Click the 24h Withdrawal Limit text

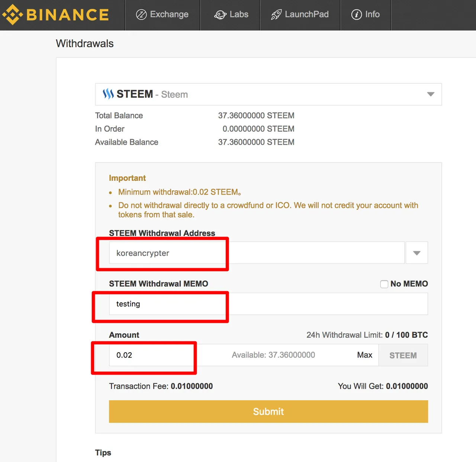click(x=367, y=335)
